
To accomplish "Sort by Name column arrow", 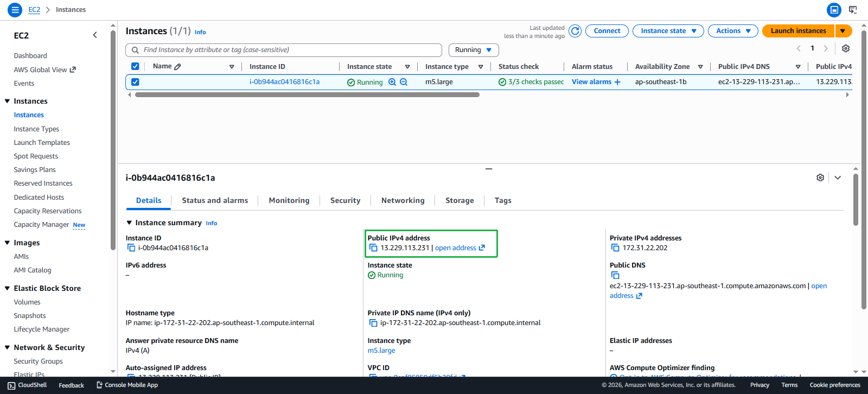I will [232, 67].
